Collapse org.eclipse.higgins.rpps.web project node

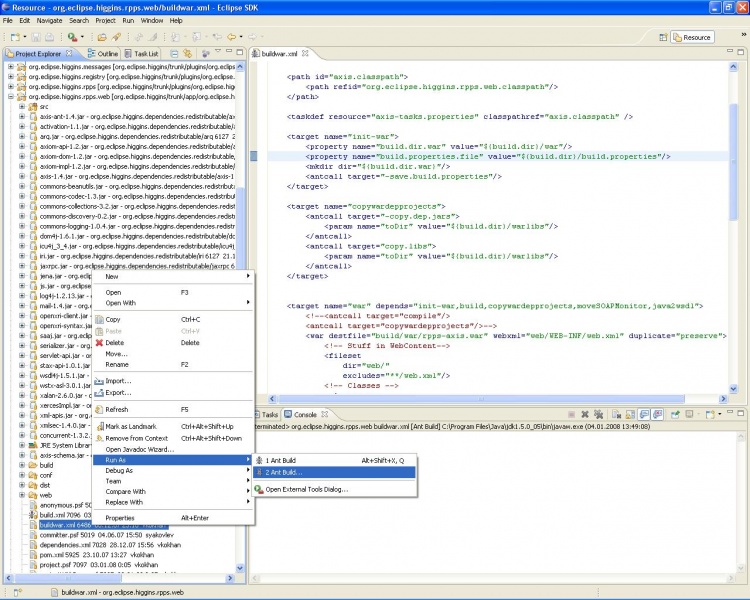[x=11, y=97]
